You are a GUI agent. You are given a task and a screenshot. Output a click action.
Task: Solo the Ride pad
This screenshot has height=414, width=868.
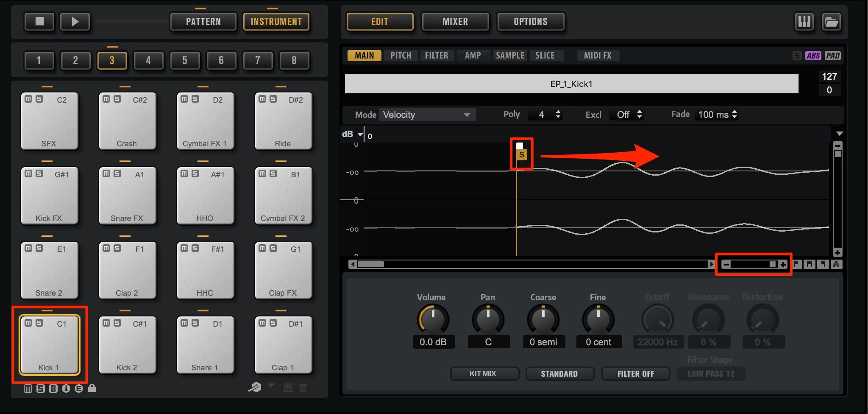(273, 99)
